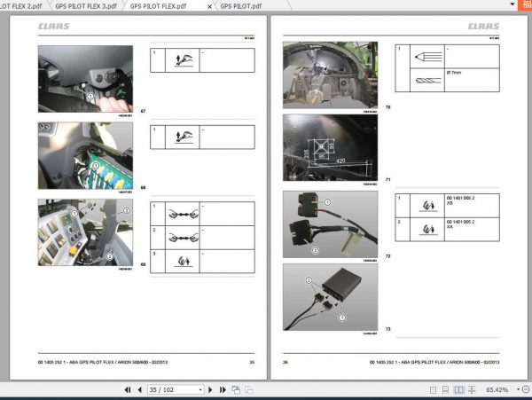This screenshot has height=400, width=532.
Task: Select two-page facing view
Action: point(458,390)
